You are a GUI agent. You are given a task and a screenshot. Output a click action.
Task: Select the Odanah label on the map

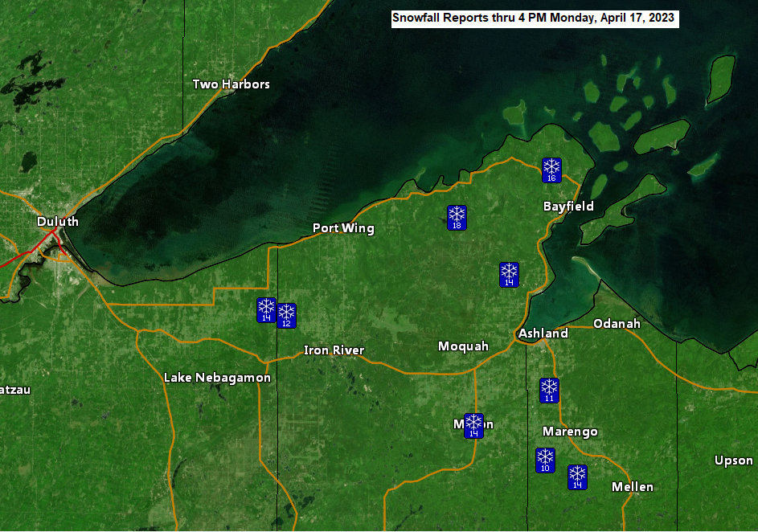tap(617, 323)
